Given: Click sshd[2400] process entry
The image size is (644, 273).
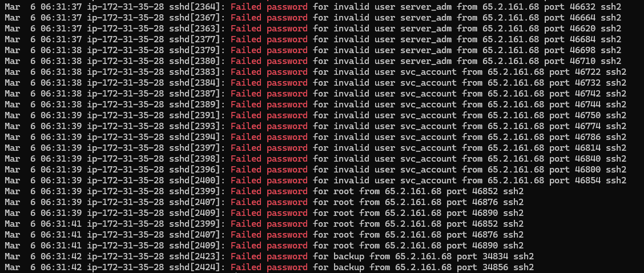Looking at the screenshot, I should pyautogui.click(x=197, y=180).
